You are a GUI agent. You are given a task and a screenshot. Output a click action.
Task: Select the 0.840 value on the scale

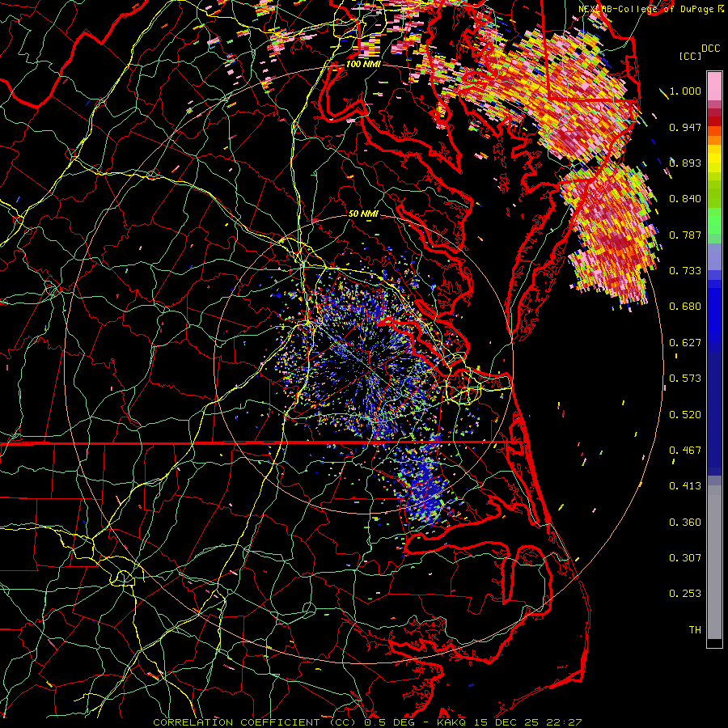click(685, 199)
